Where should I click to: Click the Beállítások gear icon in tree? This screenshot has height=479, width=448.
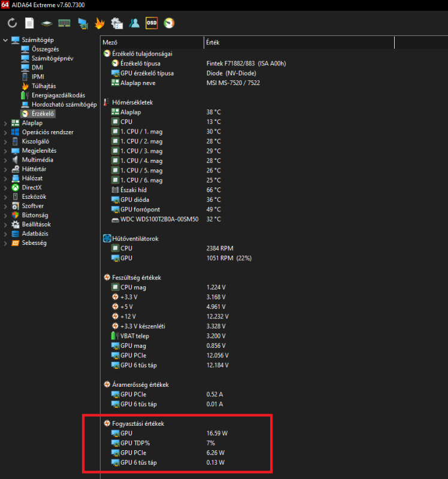tap(16, 225)
